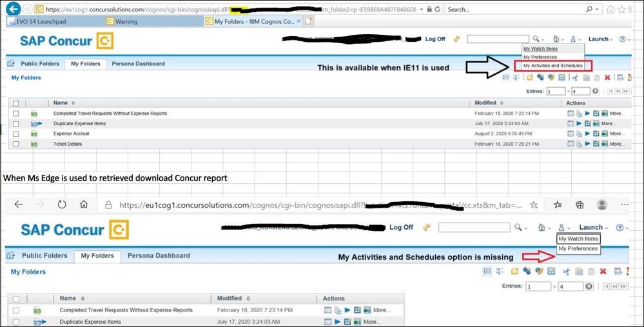Click New URL globe icon in IE11 toolbar

(551, 77)
